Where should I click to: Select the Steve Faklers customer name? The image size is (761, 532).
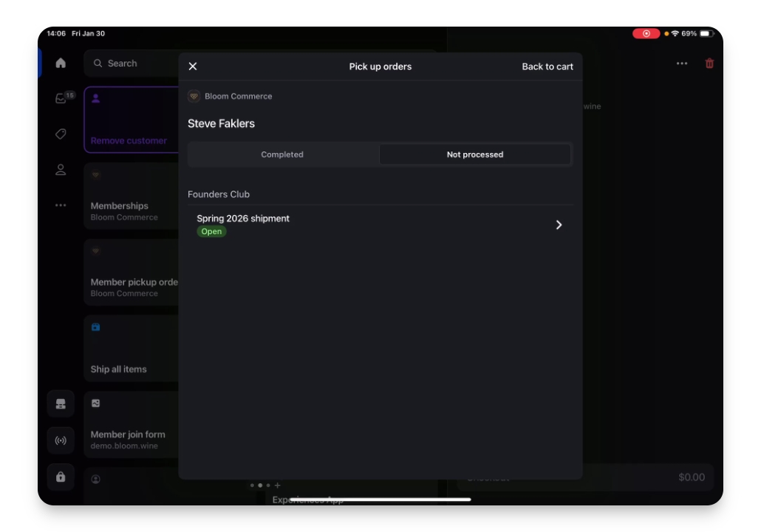click(222, 123)
